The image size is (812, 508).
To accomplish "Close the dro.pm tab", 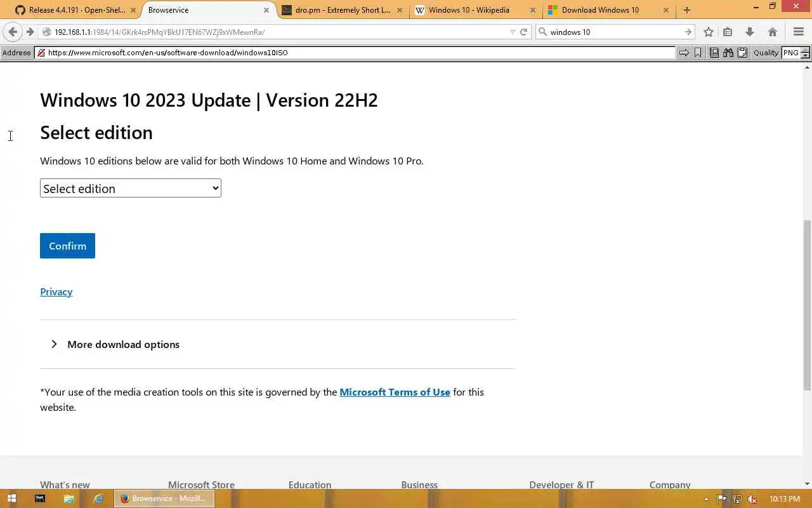I will click(x=400, y=10).
